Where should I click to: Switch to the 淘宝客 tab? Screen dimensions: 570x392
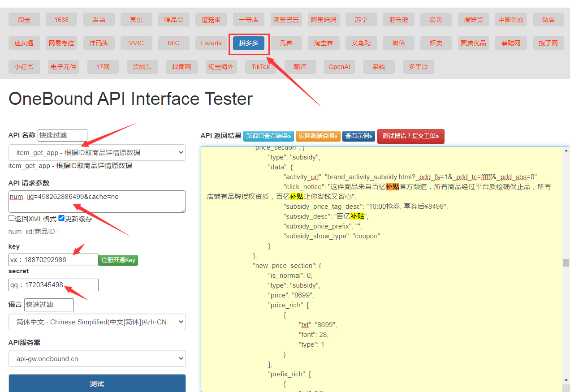point(324,43)
